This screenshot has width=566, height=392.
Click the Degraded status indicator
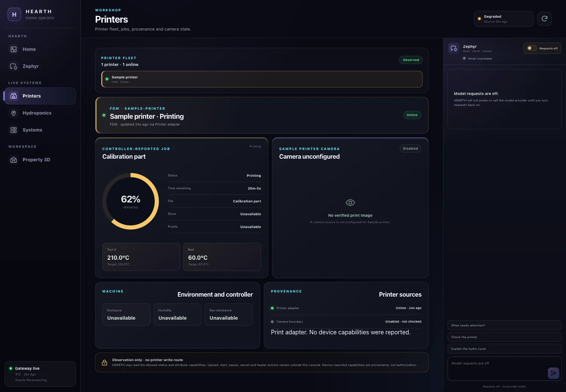(503, 19)
